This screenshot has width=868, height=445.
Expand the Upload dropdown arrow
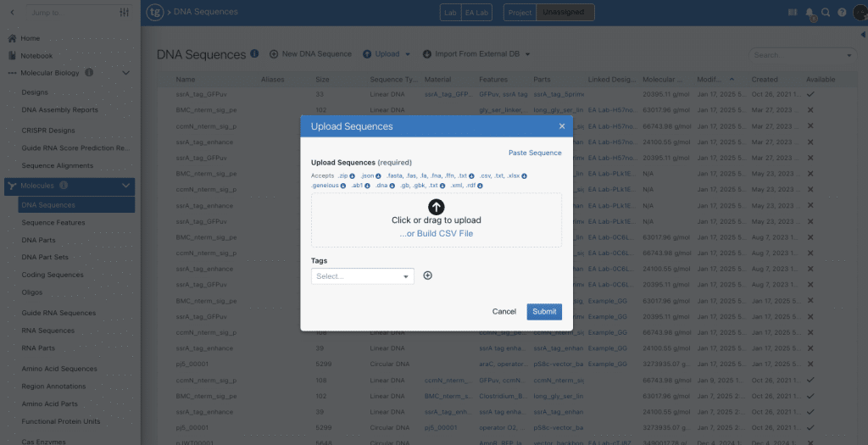(408, 54)
